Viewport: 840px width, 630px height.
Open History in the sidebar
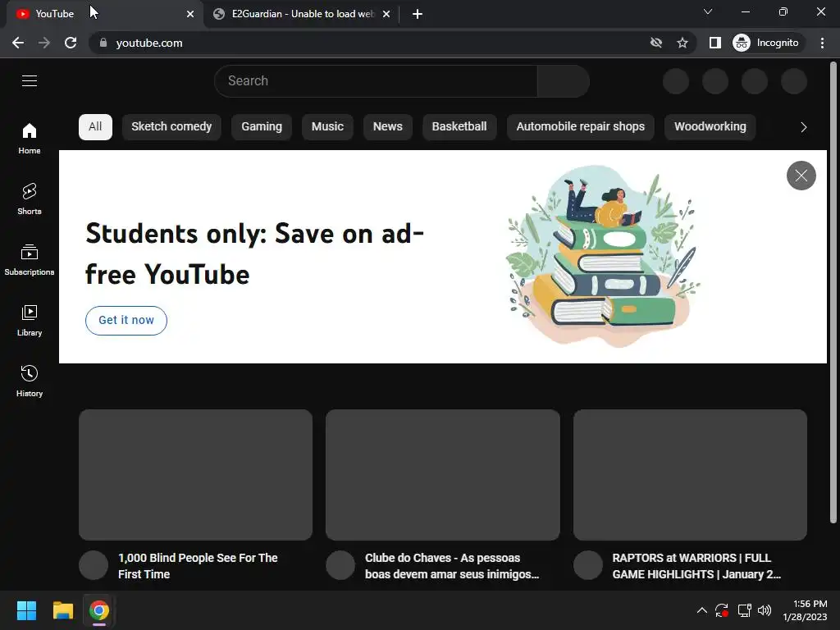pyautogui.click(x=30, y=381)
